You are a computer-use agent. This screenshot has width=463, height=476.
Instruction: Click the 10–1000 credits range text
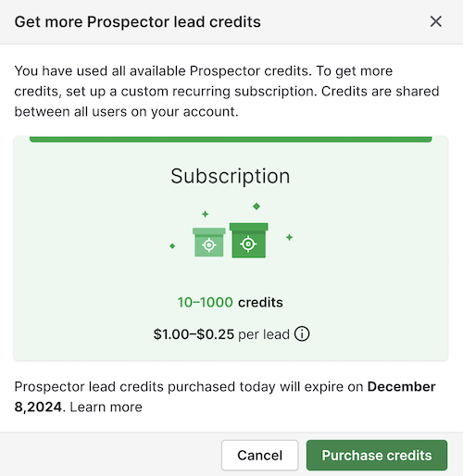pyautogui.click(x=231, y=302)
